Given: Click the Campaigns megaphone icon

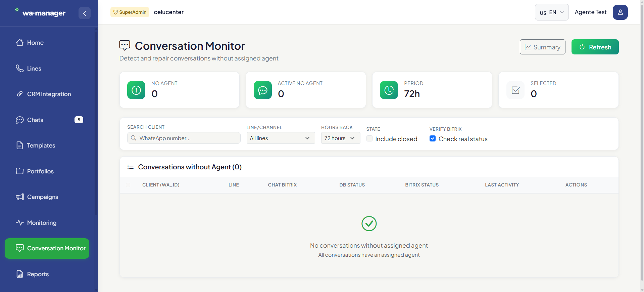Looking at the screenshot, I should pos(20,197).
